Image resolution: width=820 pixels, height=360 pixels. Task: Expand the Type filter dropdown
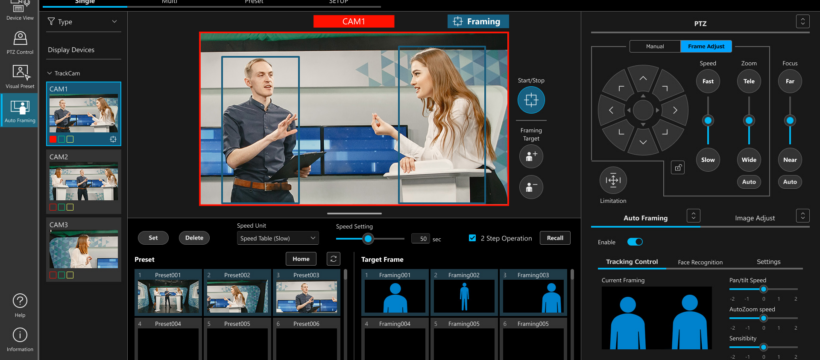(x=83, y=22)
